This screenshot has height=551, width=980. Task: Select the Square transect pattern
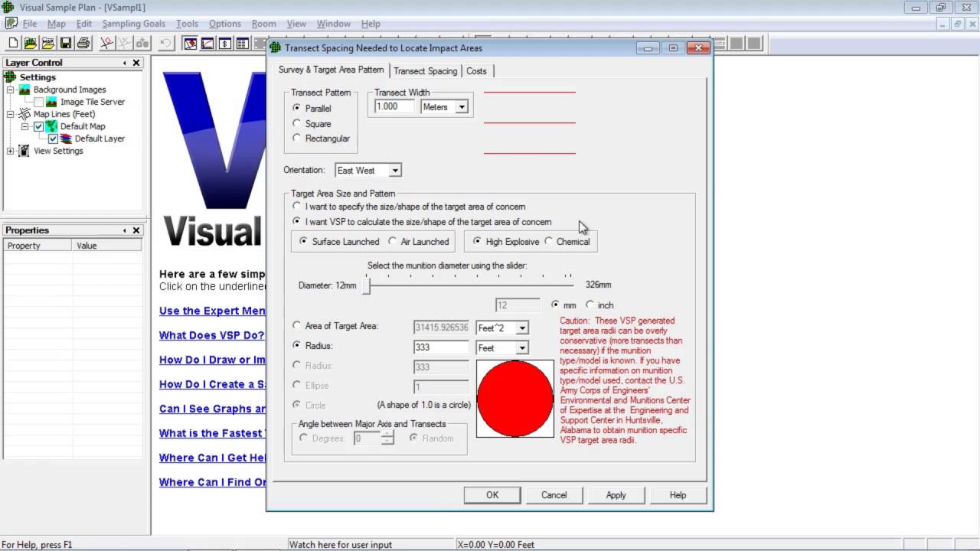[x=296, y=123]
